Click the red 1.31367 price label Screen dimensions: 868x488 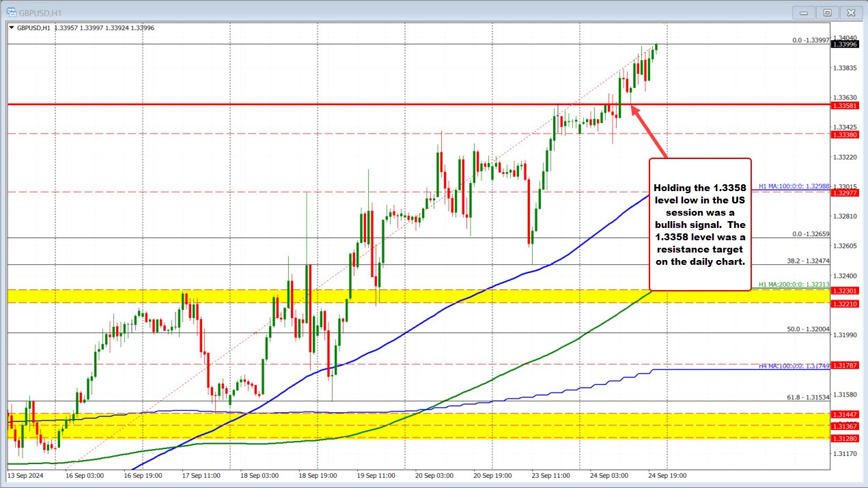[x=844, y=426]
